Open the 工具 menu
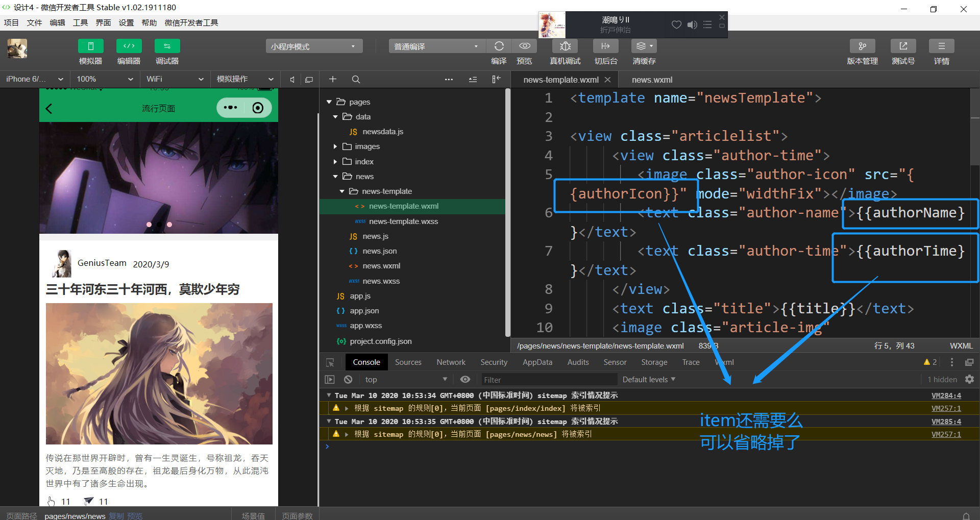The image size is (980, 520). [x=80, y=22]
